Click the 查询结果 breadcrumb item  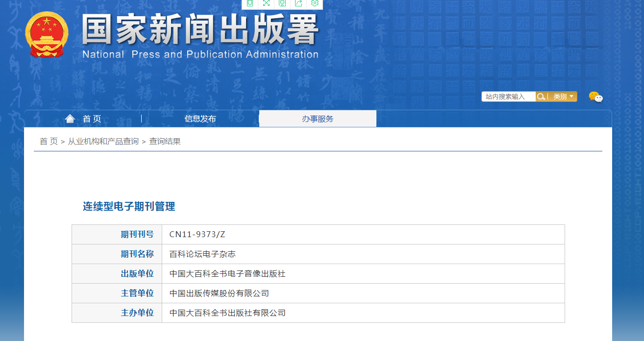165,142
